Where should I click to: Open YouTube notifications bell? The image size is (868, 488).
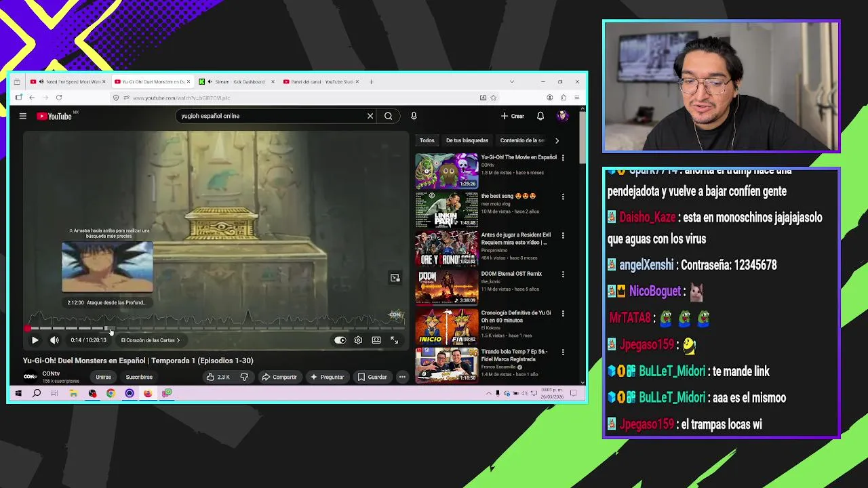tap(540, 116)
